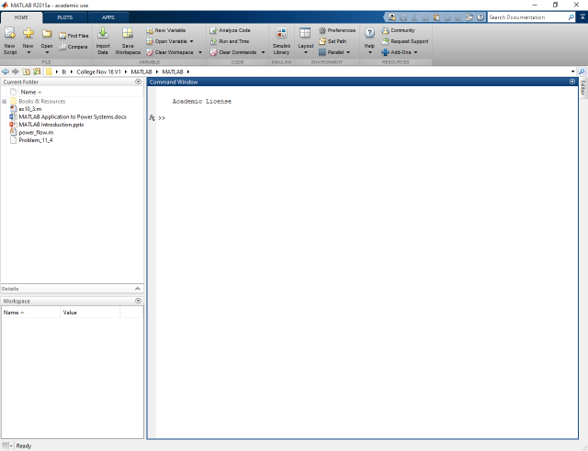
Task: Click New Variable
Action: [x=166, y=30]
